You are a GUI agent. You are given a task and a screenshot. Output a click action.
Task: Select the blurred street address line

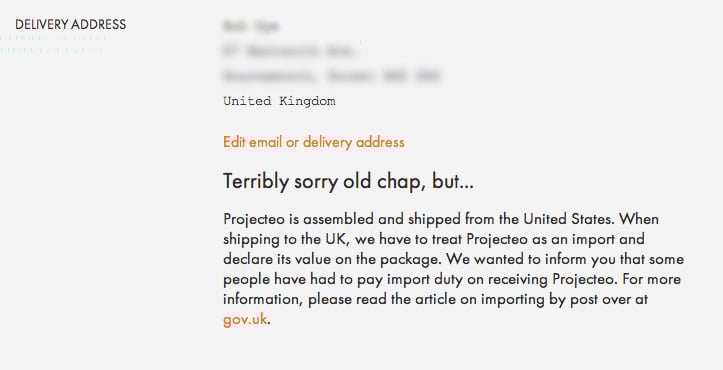tap(289, 51)
